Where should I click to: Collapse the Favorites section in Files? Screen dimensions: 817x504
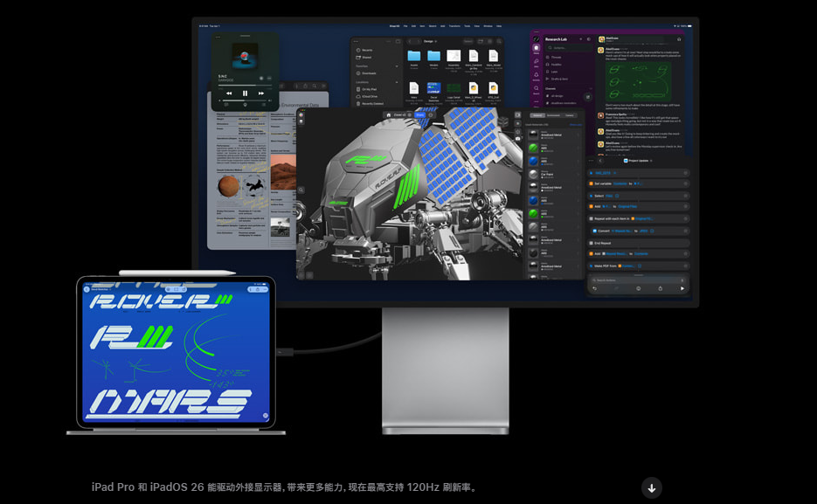pyautogui.click(x=397, y=66)
